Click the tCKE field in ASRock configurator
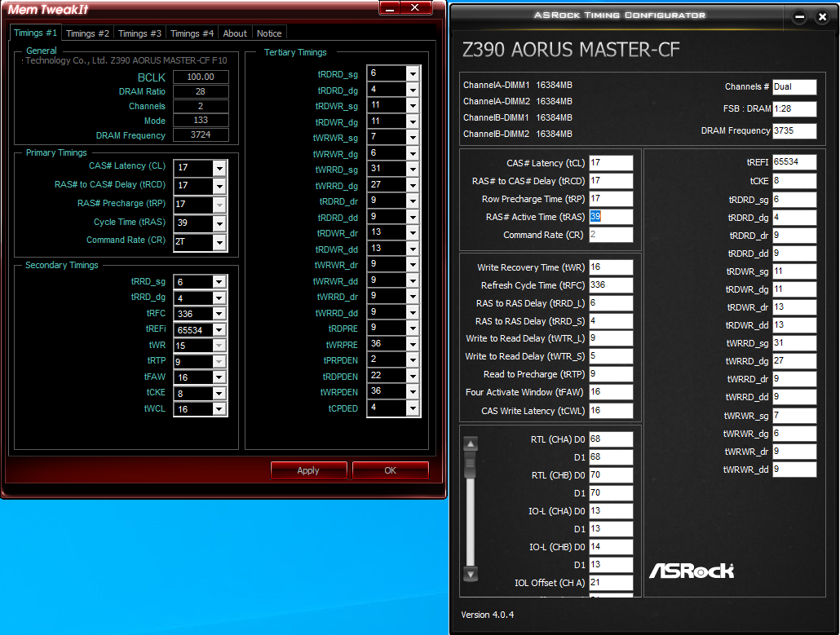840x635 pixels. 794,180
